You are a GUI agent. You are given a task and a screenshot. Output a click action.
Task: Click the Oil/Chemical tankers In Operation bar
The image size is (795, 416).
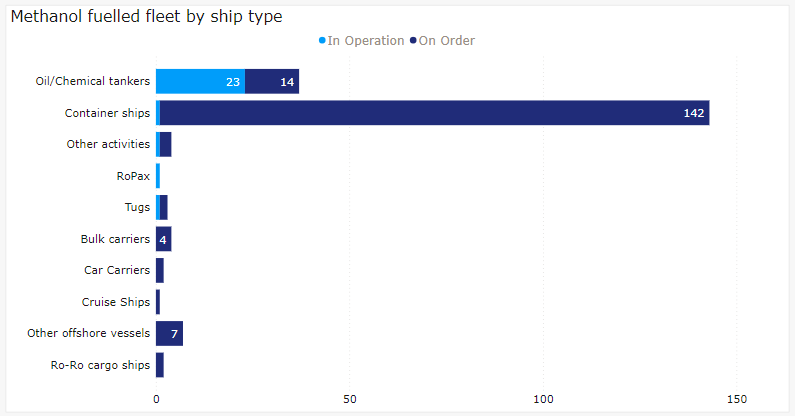[x=200, y=82]
